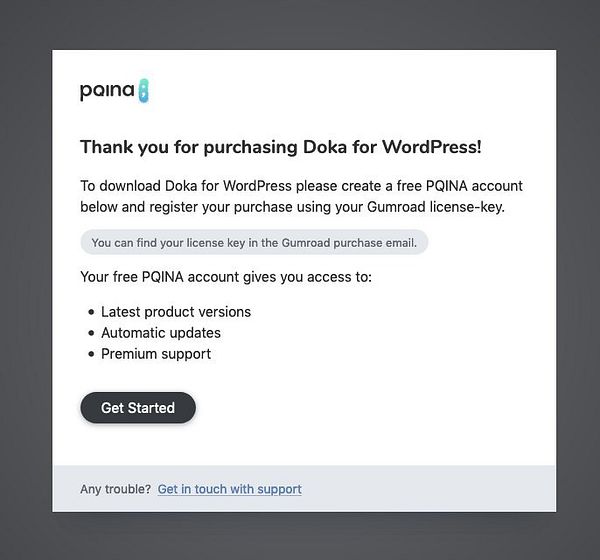Viewport: 600px width, 560px height.
Task: Click the 'Thank you for purchasing' heading
Action: [281, 147]
